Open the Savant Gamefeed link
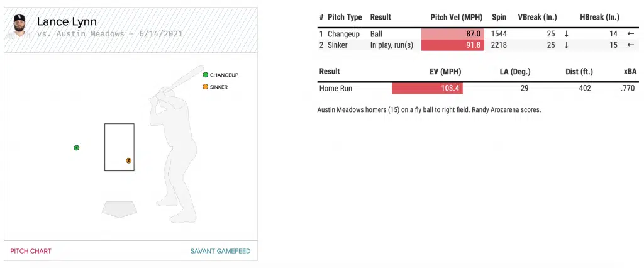The image size is (644, 268). (x=220, y=251)
